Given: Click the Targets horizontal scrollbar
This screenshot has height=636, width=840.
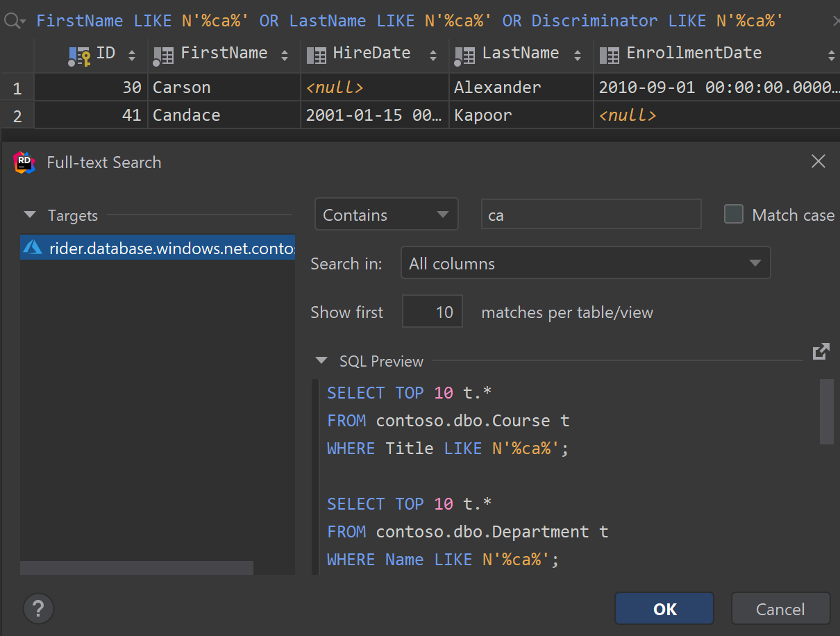Looking at the screenshot, I should coord(137,568).
